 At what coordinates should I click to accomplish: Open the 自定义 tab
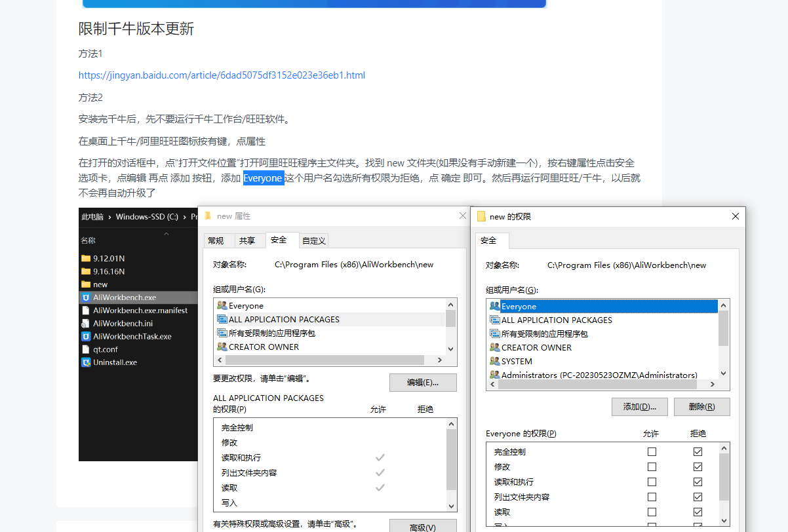click(313, 240)
